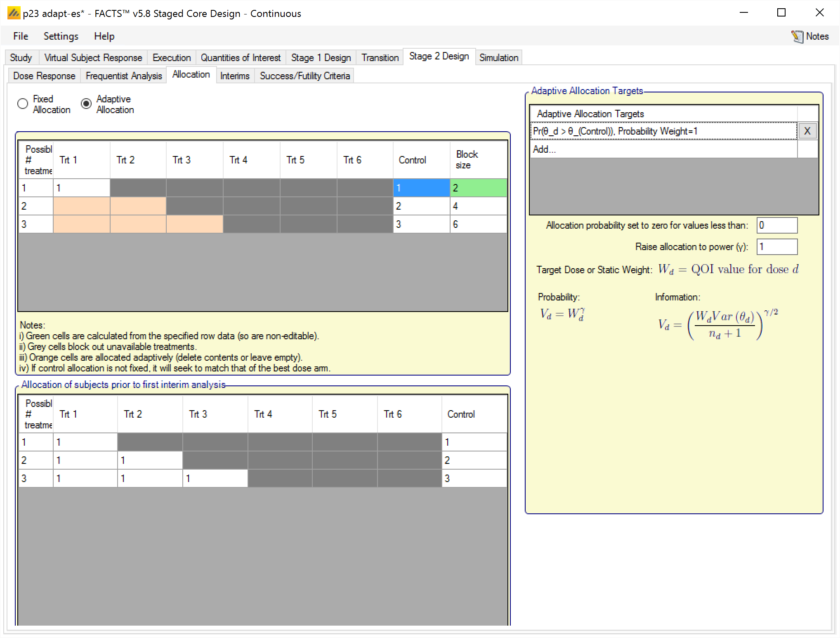Viewport: 840px width, 638px height.
Task: Open the Notes panel icon
Action: (x=797, y=37)
